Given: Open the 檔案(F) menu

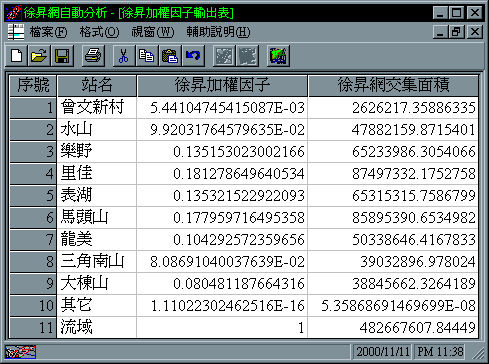Looking at the screenshot, I should [48, 32].
